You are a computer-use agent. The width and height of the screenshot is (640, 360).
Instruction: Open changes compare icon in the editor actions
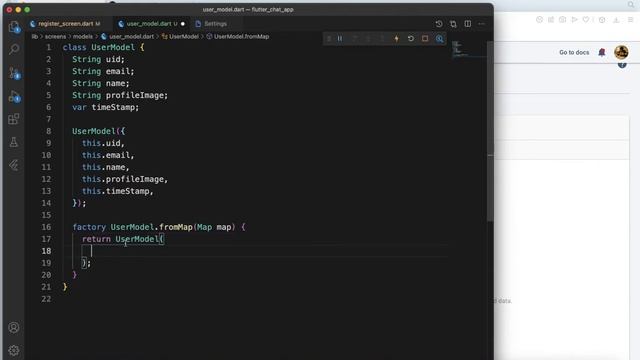click(453, 24)
